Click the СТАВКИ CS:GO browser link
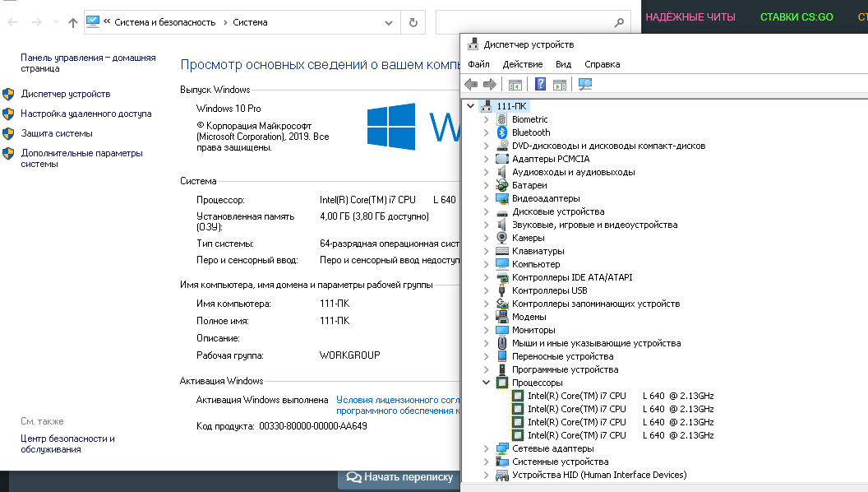 796,17
